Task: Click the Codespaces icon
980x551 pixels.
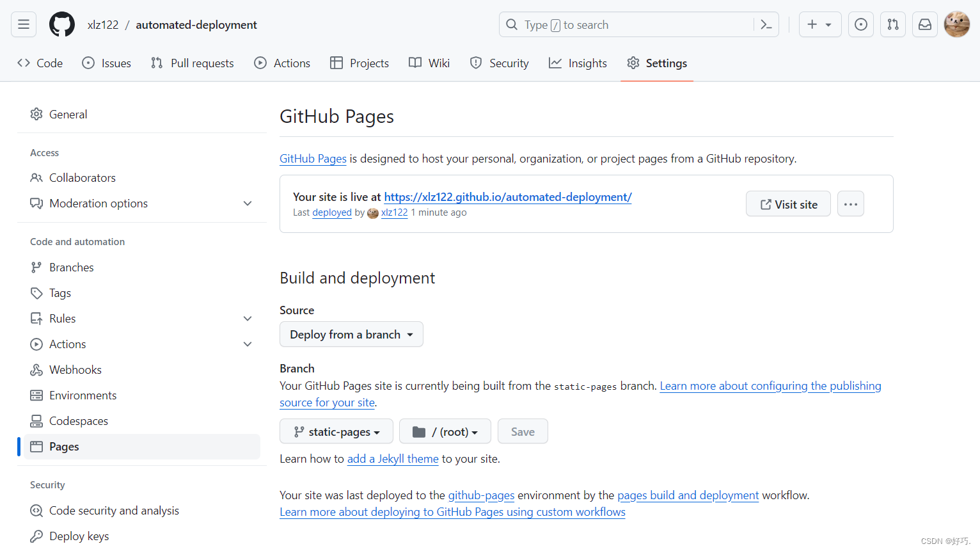Action: 36,420
